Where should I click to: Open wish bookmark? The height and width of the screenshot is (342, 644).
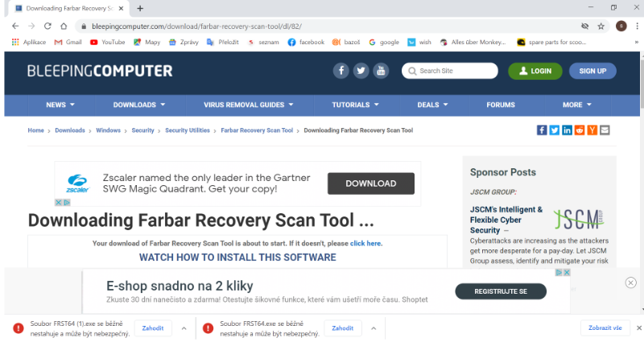[419, 42]
